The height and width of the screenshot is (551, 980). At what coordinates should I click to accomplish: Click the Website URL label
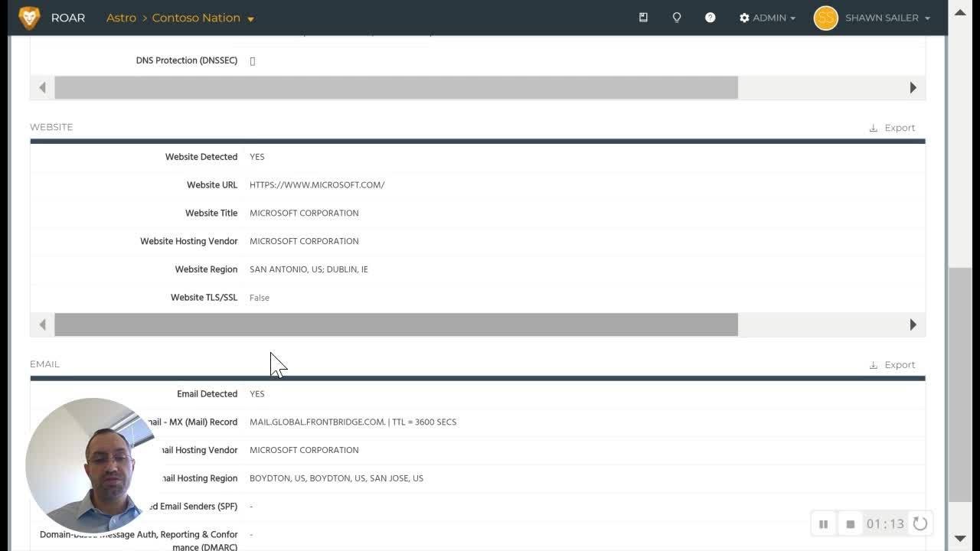coord(212,185)
